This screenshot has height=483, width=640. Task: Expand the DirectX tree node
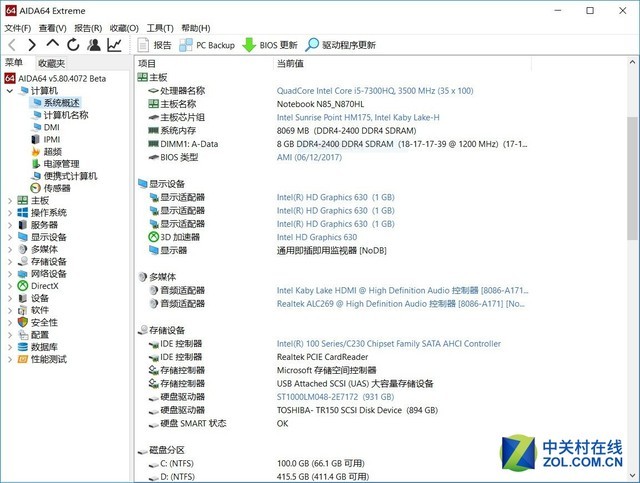pos(10,286)
